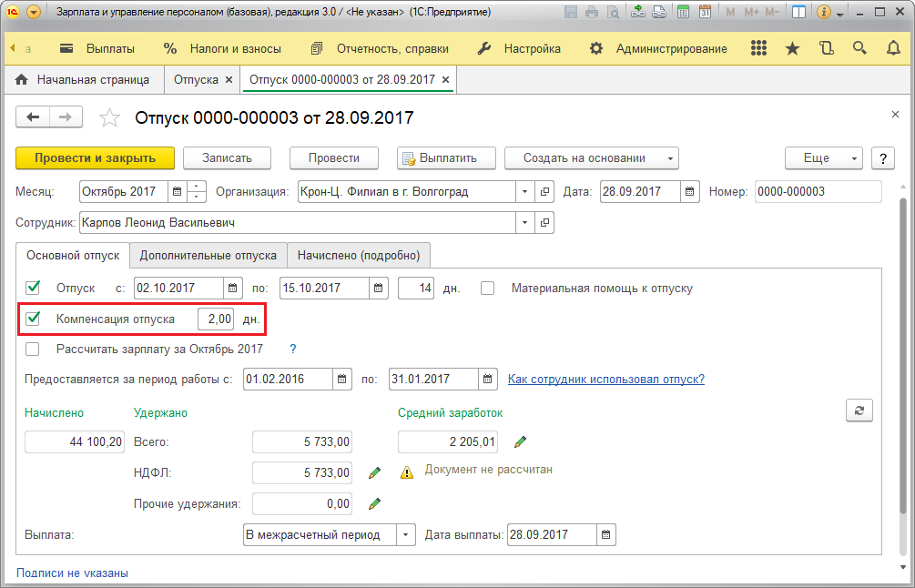
Task: Open favorites star in sections panel
Action: pos(792,48)
